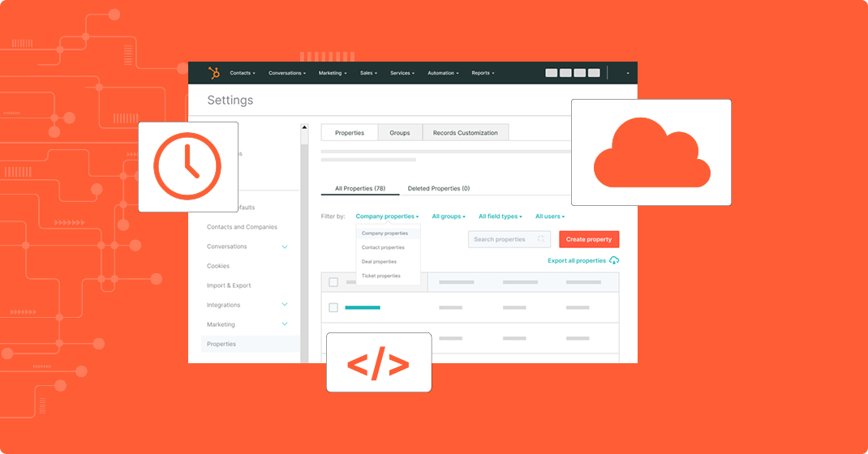Select Deal properties from the dropdown list
The image size is (868, 454).
pos(379,262)
